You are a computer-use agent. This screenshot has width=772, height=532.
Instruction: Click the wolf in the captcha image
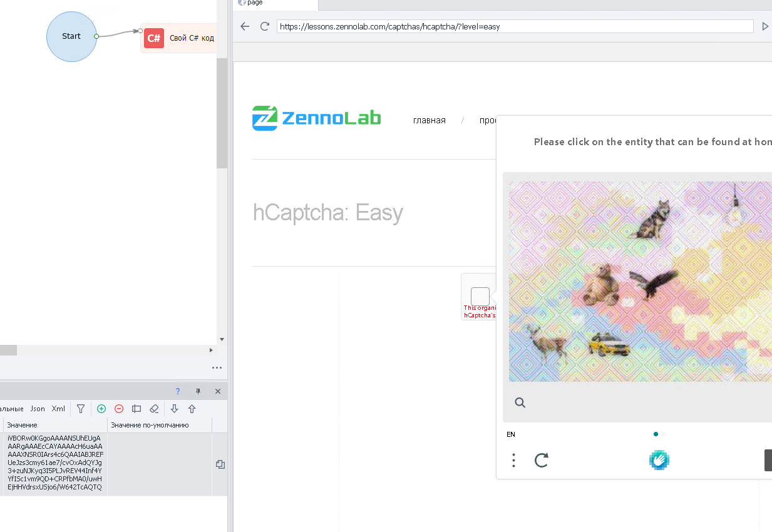click(x=651, y=219)
